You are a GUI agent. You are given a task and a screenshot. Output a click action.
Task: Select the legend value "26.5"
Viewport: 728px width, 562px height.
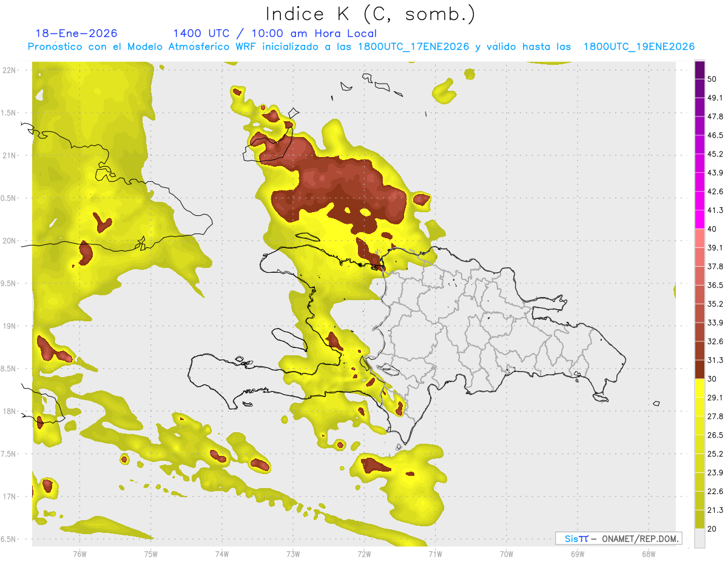tap(716, 435)
